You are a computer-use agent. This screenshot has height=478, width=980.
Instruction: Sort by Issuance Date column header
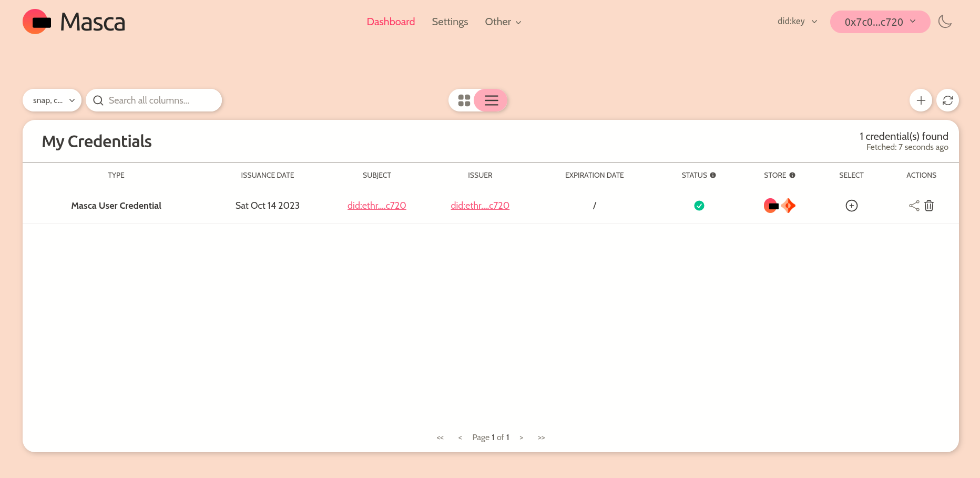pyautogui.click(x=268, y=175)
